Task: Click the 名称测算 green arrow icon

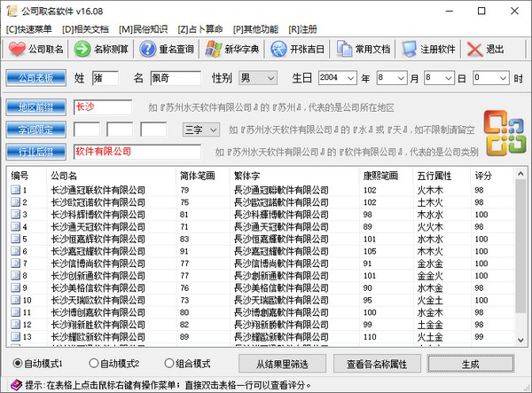Action: (82, 49)
